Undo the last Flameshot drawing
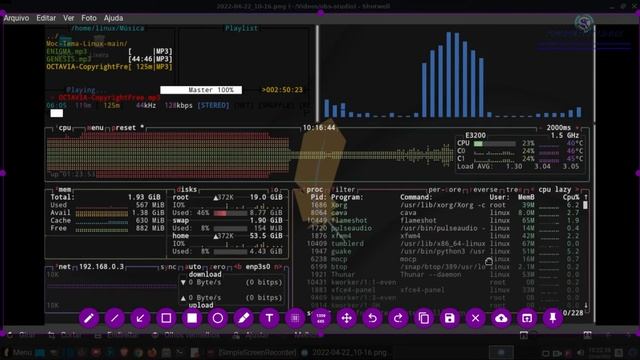 372,318
